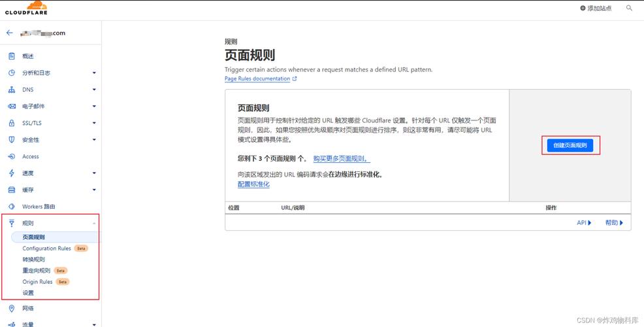Click the 网络 location pin icon
The image size is (644, 327).
pos(12,309)
